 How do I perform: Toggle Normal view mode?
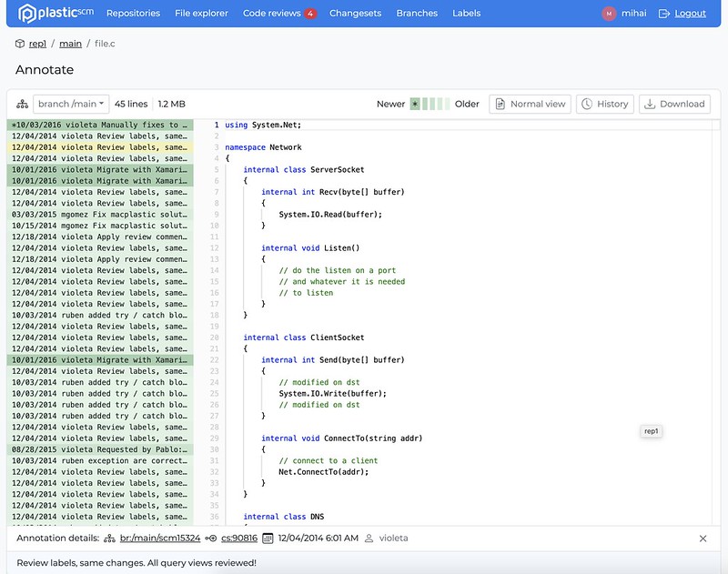tap(531, 103)
